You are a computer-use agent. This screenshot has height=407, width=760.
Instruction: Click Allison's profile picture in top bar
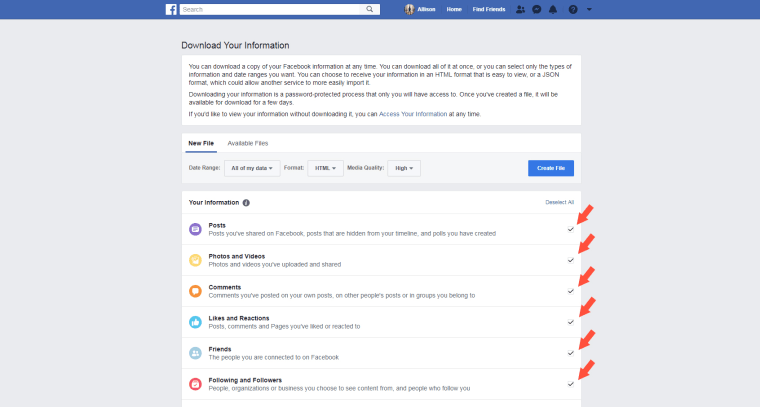point(409,9)
